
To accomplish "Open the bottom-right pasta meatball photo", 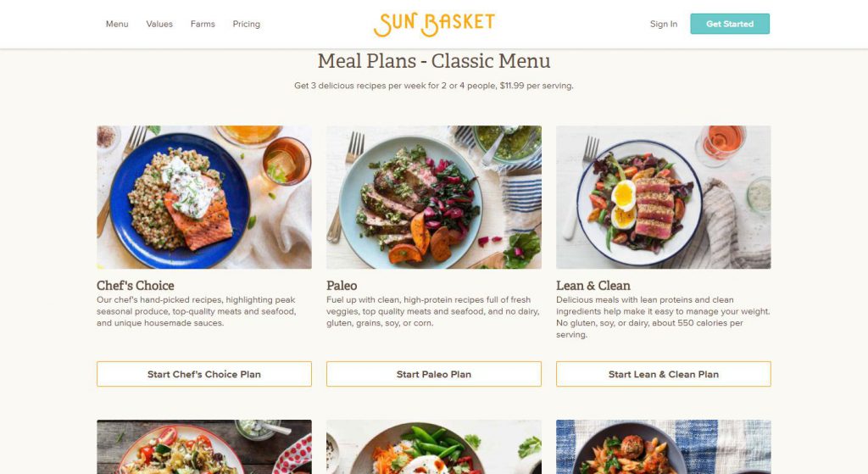I will (x=663, y=447).
